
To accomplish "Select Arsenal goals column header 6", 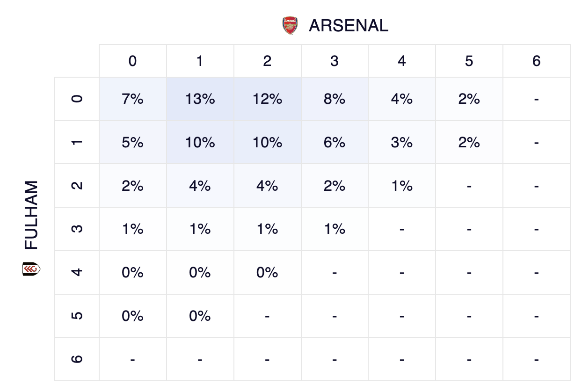I will click(537, 61).
